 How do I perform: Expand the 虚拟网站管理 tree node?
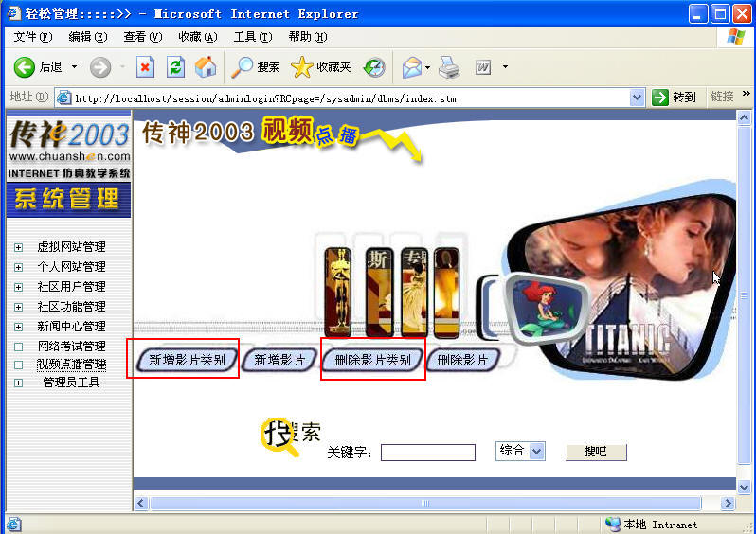[x=18, y=247]
